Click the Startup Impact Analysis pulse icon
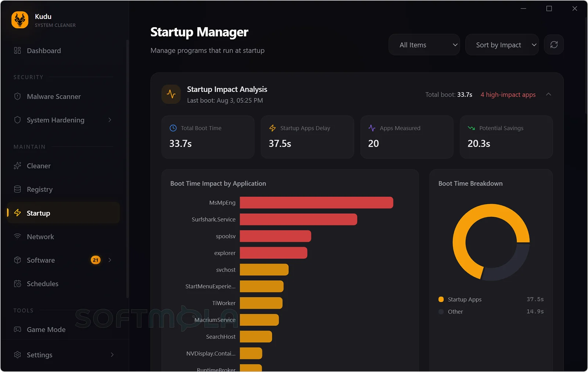Screen dimensions: 588x372 (171, 94)
